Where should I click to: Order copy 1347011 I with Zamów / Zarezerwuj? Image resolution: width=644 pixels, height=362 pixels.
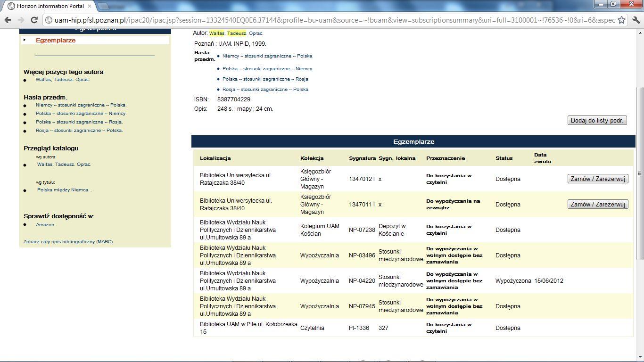coord(598,204)
